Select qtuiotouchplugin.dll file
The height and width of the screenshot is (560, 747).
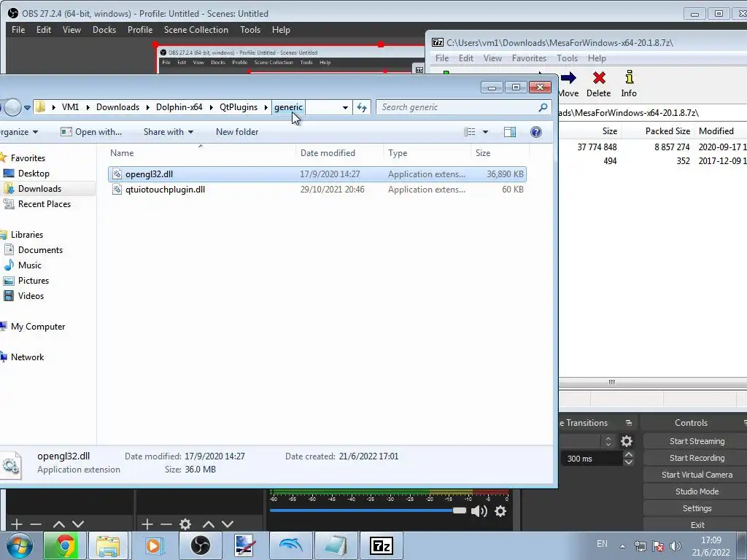point(317,190)
